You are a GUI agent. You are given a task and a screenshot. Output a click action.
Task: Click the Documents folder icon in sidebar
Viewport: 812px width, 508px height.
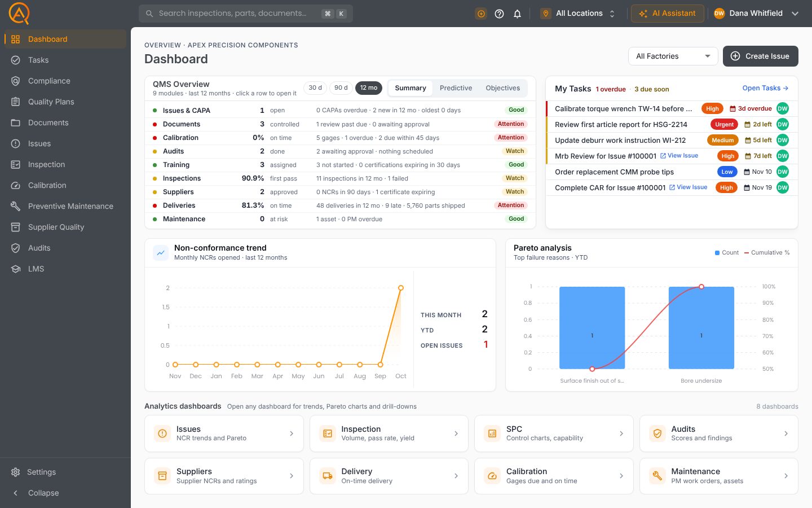coord(16,122)
